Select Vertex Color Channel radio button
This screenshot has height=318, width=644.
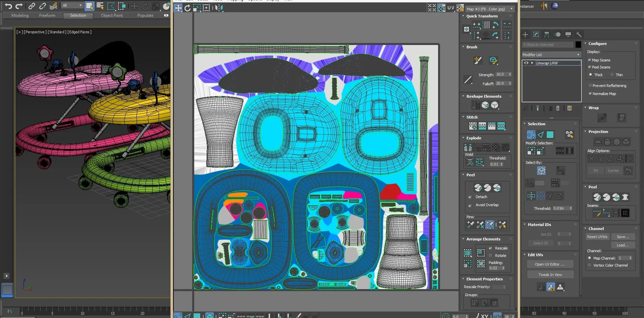tap(590, 265)
